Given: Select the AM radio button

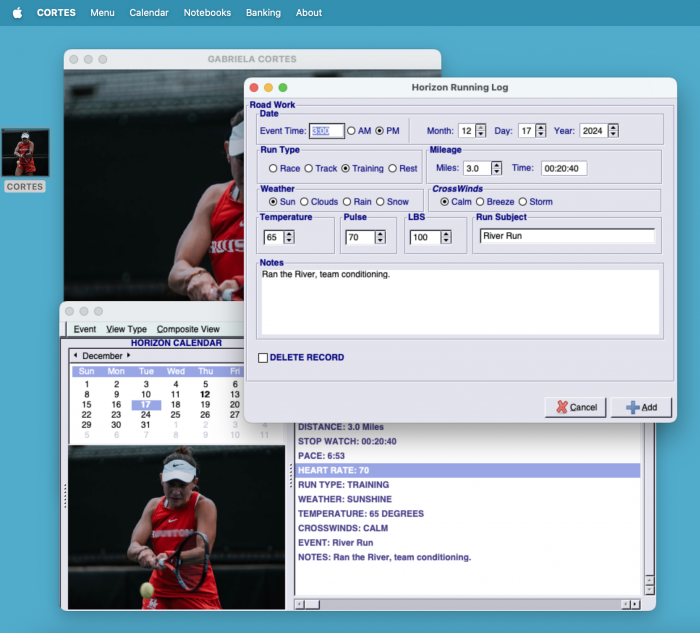Looking at the screenshot, I should tap(351, 131).
